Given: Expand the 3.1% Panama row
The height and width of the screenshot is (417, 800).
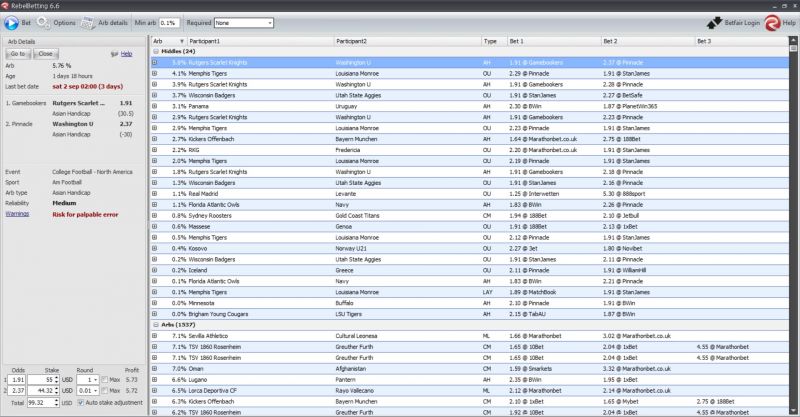Looking at the screenshot, I should click(155, 106).
